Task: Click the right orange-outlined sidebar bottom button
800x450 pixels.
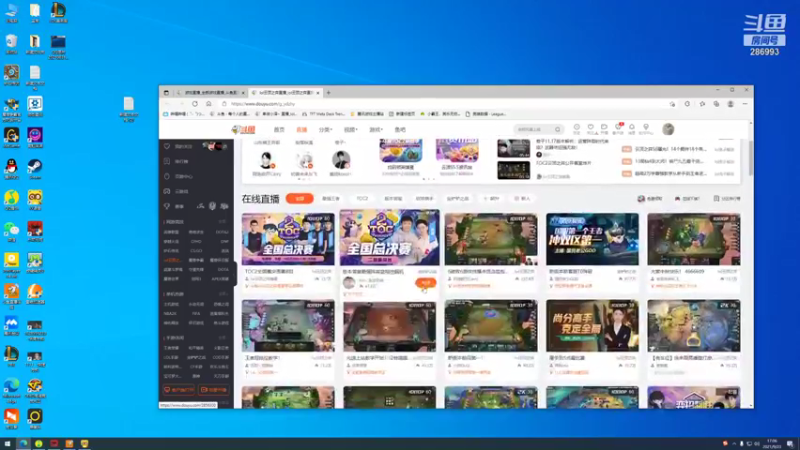Action: (214, 390)
